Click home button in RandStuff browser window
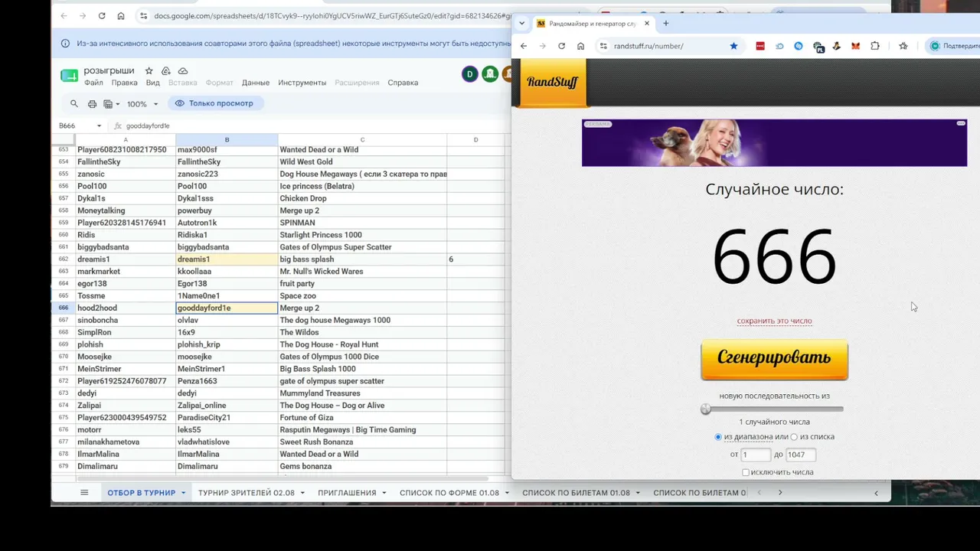The width and height of the screenshot is (980, 551). point(580,46)
